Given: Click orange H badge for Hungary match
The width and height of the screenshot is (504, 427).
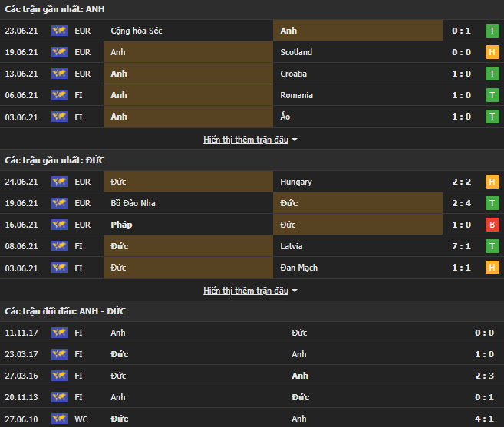Looking at the screenshot, I should [492, 182].
